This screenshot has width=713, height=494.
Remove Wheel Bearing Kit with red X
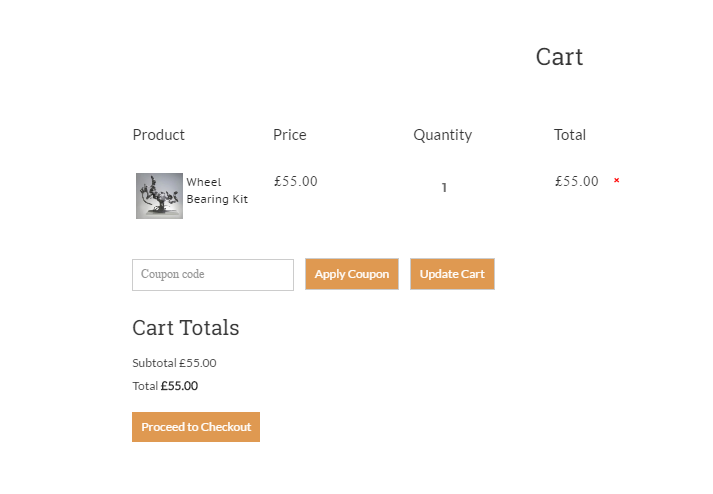pyautogui.click(x=616, y=180)
